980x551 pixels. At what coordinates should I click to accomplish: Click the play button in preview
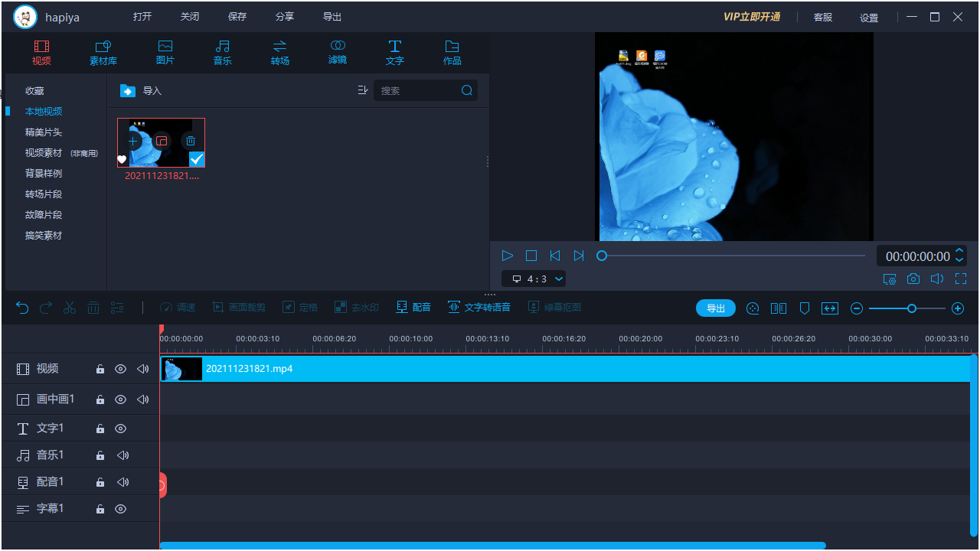tap(507, 256)
